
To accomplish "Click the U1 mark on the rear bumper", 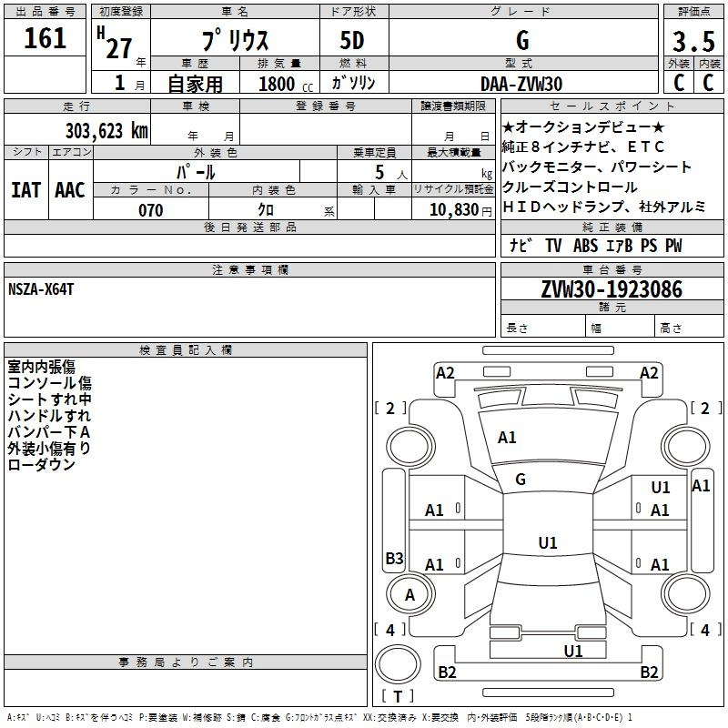I will 572,651.
